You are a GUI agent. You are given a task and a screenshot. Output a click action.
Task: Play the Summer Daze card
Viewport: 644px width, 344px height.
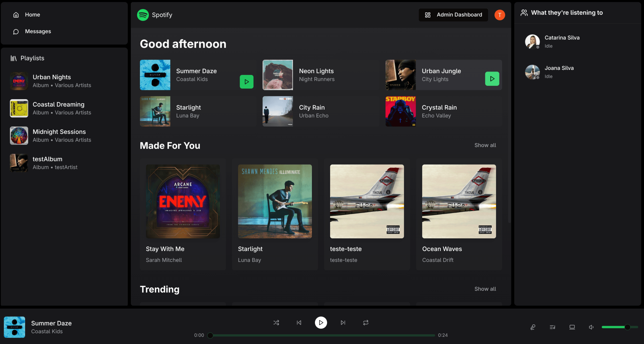click(246, 81)
